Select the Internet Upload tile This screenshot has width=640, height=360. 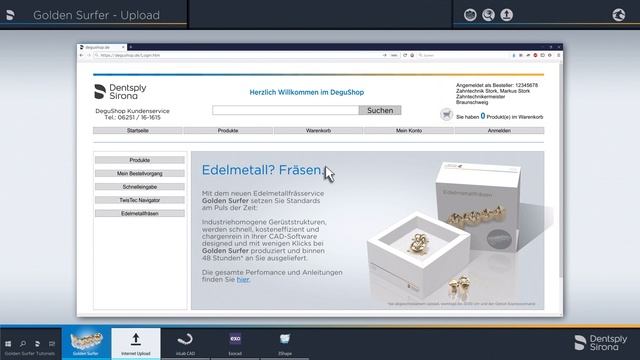[x=136, y=344]
